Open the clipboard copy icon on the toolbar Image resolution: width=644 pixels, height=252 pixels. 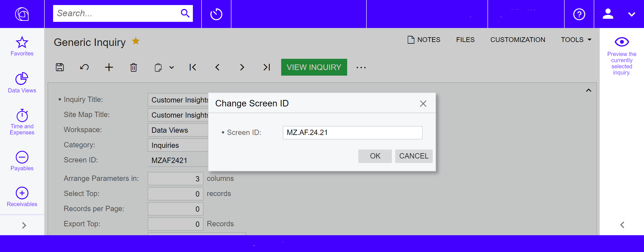point(158,67)
